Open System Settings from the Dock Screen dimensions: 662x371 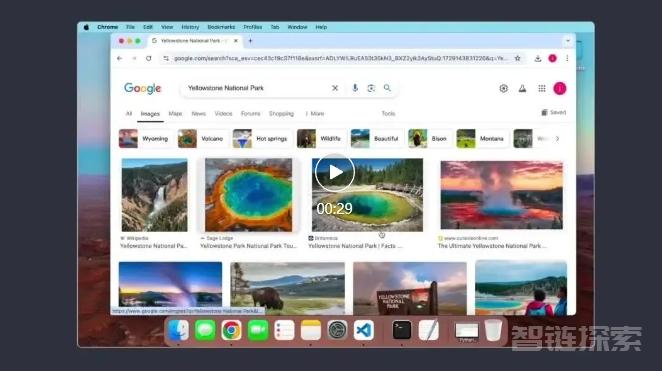pos(337,330)
